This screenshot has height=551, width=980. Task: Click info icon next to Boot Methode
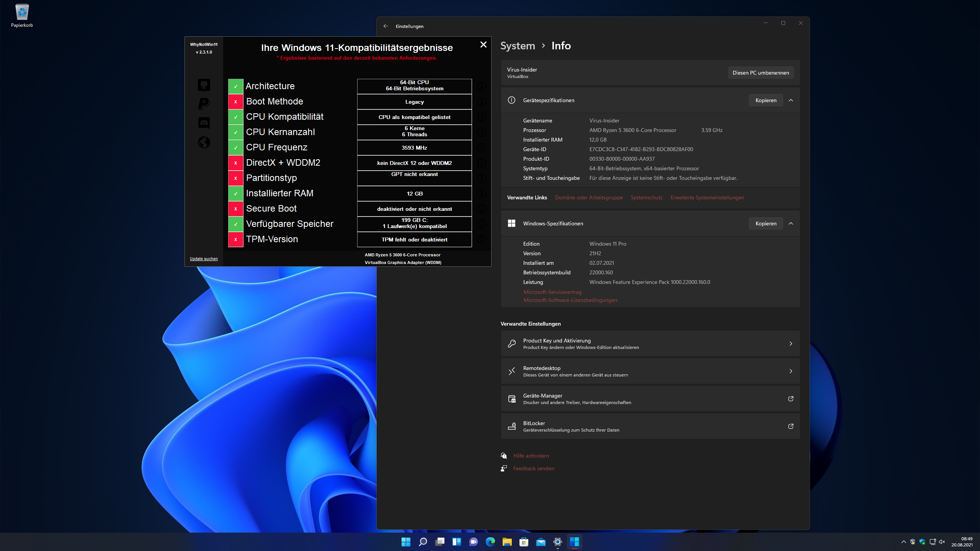pyautogui.click(x=482, y=102)
